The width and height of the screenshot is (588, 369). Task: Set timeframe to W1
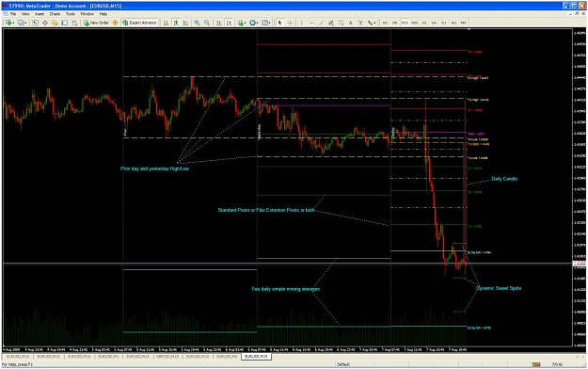(453, 23)
